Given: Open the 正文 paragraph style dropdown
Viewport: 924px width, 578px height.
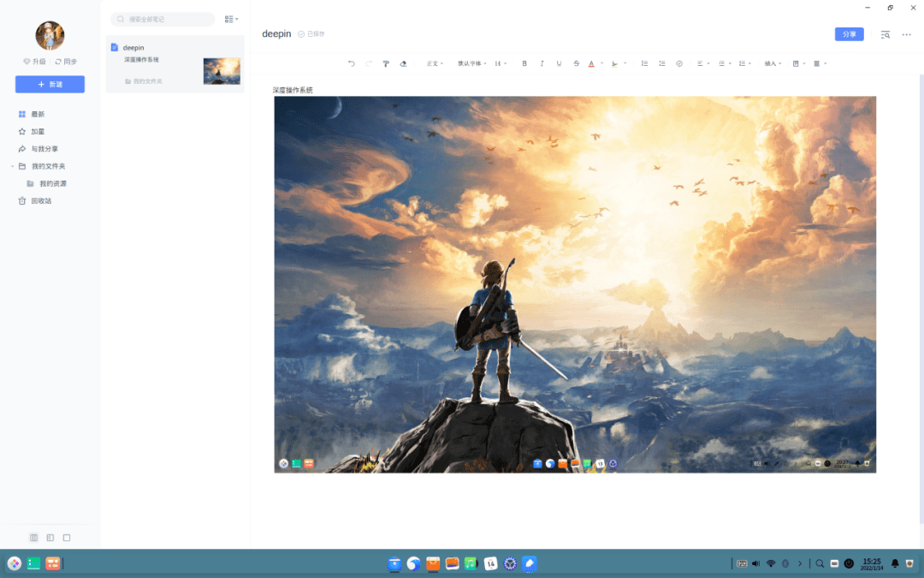Looking at the screenshot, I should tap(435, 63).
